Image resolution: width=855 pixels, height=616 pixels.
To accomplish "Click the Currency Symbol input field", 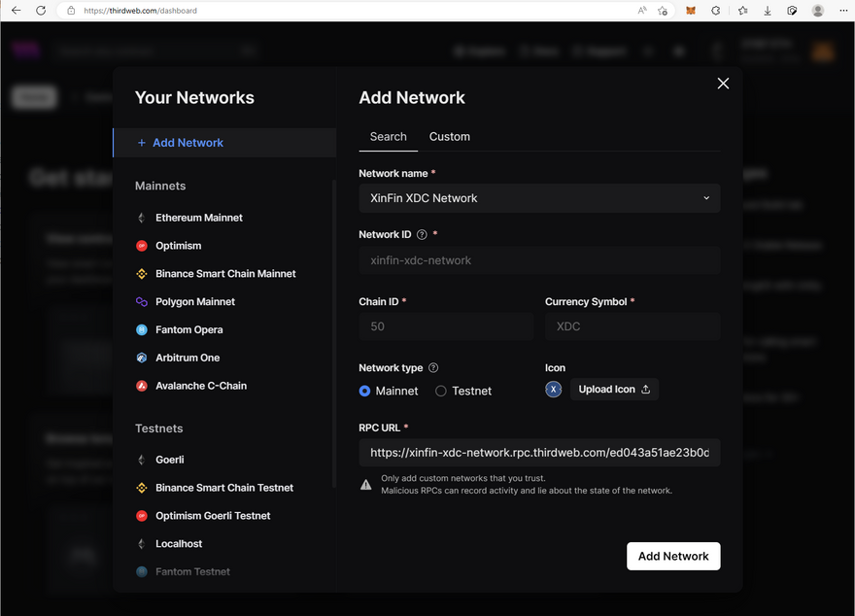I will (x=633, y=326).
